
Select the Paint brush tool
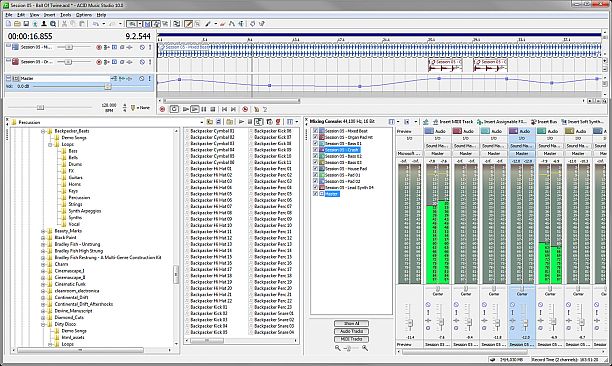coord(208,24)
